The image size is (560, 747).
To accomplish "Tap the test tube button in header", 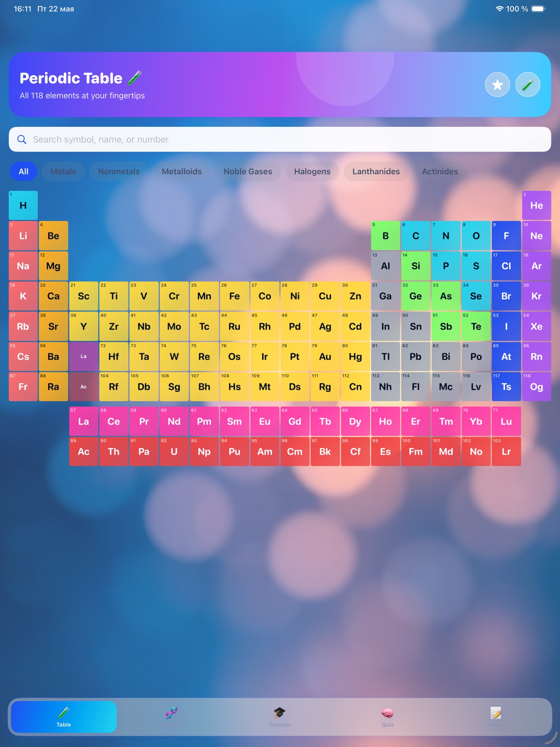I will tap(528, 85).
